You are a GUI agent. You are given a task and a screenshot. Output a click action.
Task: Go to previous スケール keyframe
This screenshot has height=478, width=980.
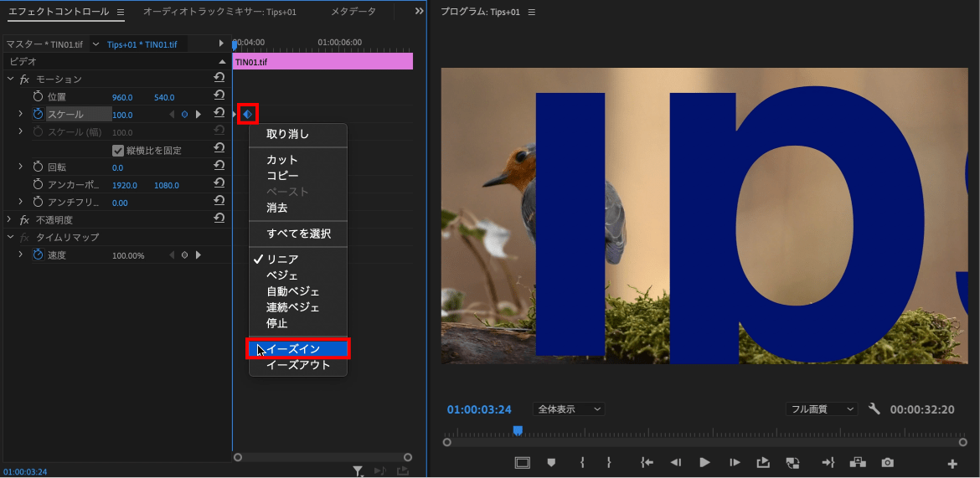point(173,115)
